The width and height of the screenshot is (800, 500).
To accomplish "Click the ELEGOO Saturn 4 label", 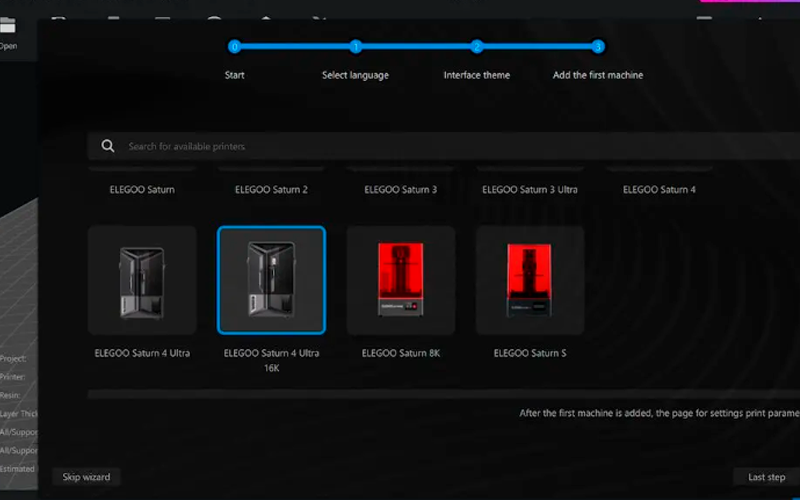I will pos(659,189).
